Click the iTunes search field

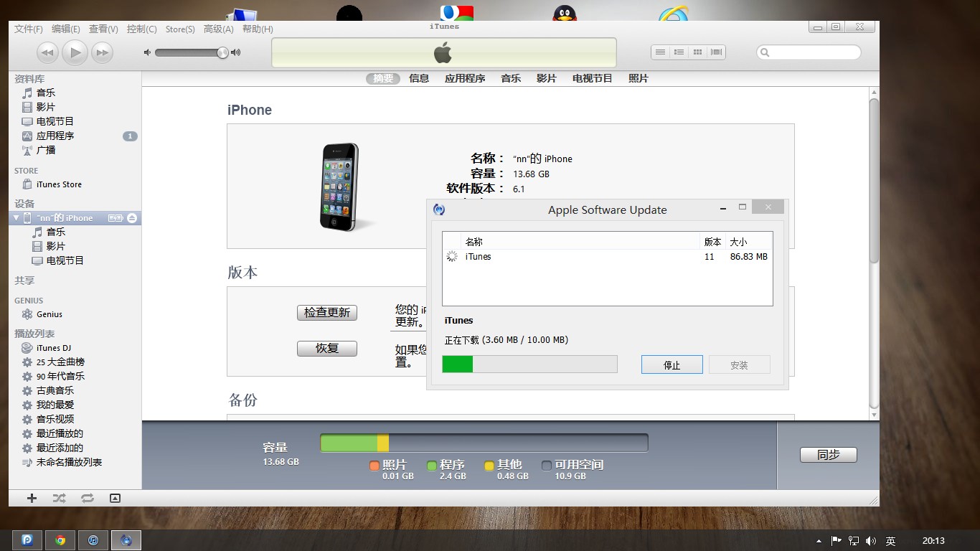(809, 52)
